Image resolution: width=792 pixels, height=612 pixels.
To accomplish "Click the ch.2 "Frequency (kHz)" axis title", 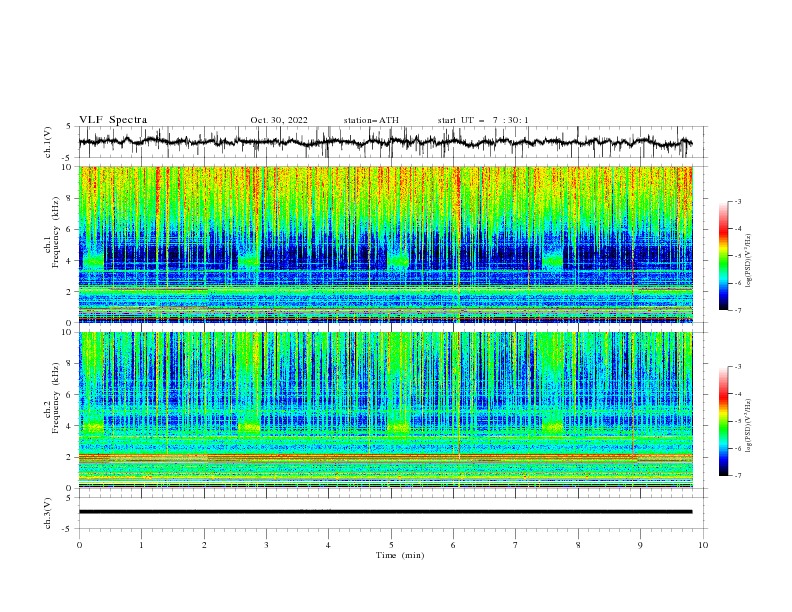I will click(x=56, y=398).
